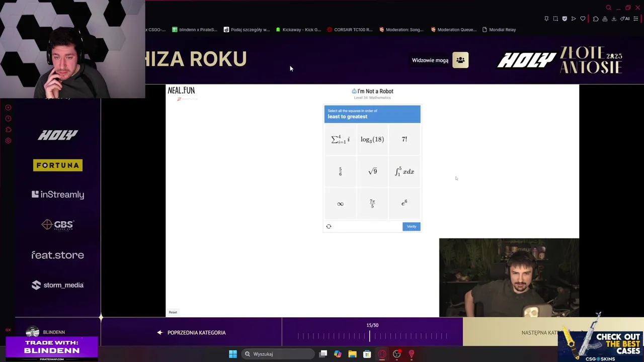
Task: Click the NEAL.FUN logo link
Action: coord(181,90)
